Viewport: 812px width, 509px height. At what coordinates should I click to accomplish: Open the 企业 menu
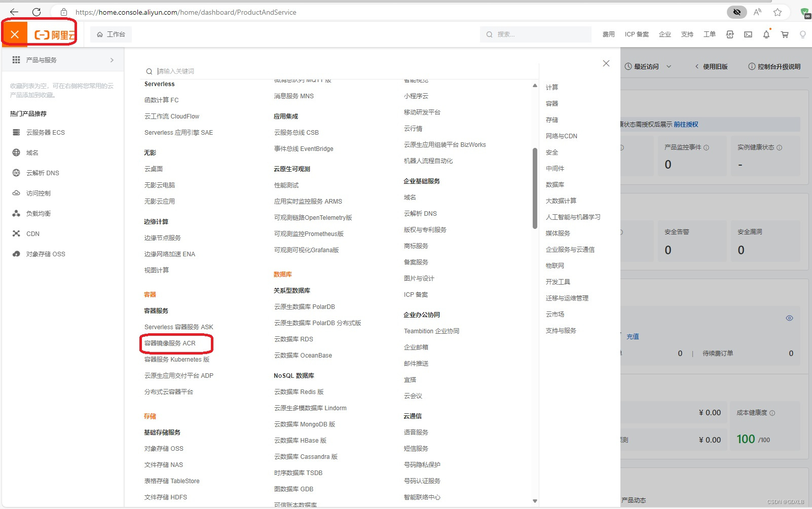point(665,34)
